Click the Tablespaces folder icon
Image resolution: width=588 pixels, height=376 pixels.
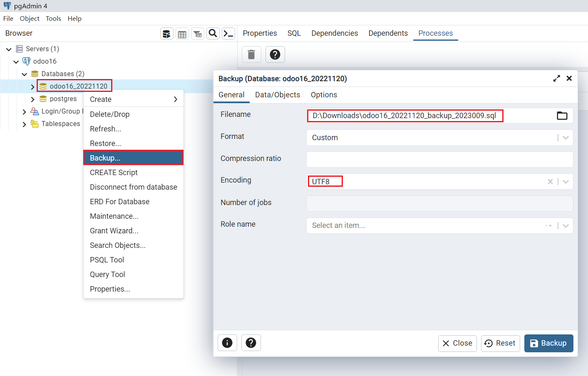pos(35,124)
